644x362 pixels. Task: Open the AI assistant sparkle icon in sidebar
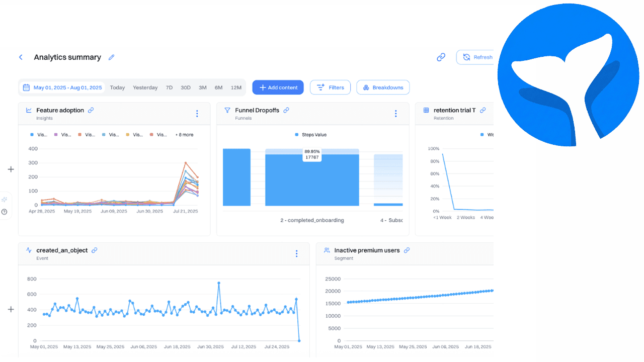[4, 199]
